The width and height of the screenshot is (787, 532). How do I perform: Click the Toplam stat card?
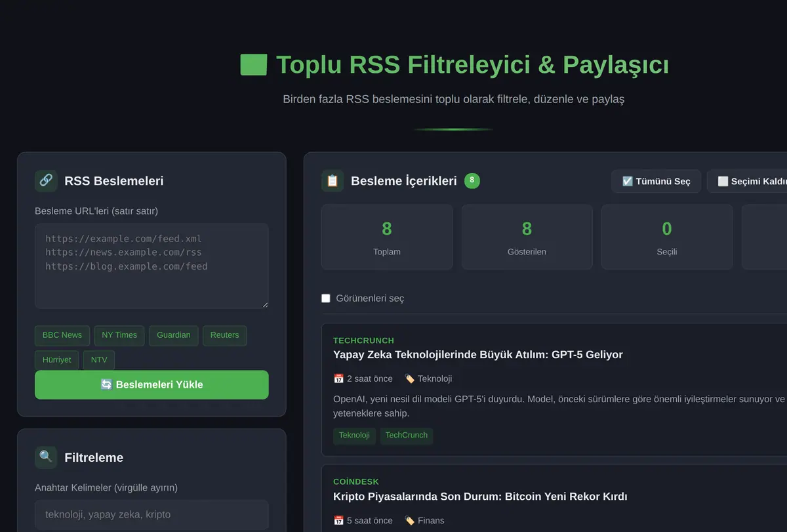[387, 237]
